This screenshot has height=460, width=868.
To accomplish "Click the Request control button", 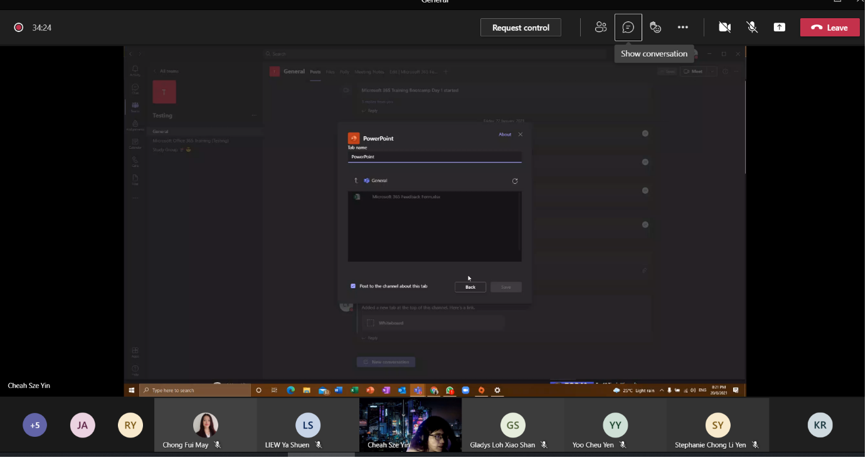I will click(521, 28).
